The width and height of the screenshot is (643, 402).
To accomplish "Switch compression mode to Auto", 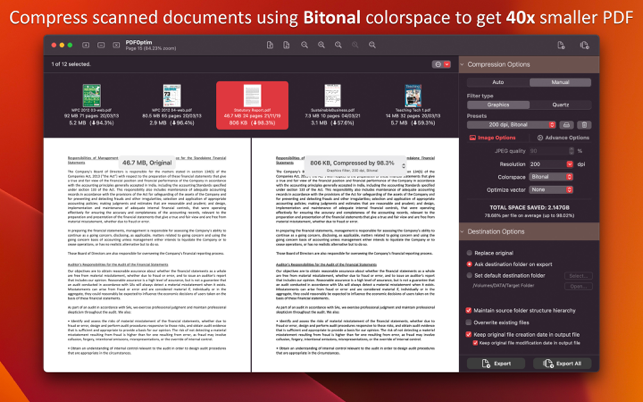I will pos(498,82).
